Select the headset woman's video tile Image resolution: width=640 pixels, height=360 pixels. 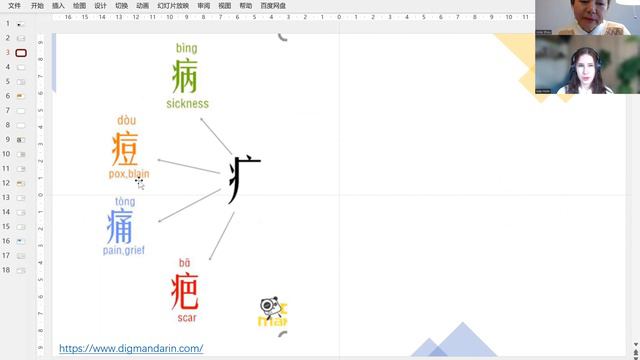click(x=587, y=64)
